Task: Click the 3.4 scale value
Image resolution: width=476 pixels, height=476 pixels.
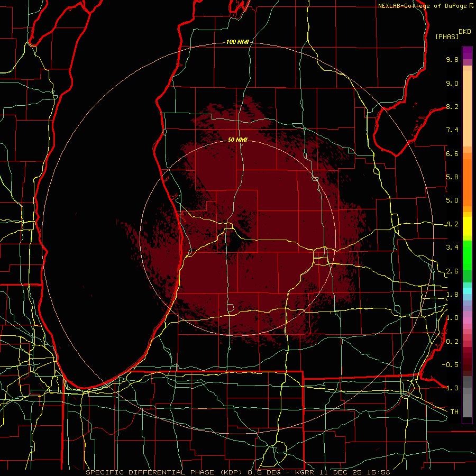Action: click(452, 248)
